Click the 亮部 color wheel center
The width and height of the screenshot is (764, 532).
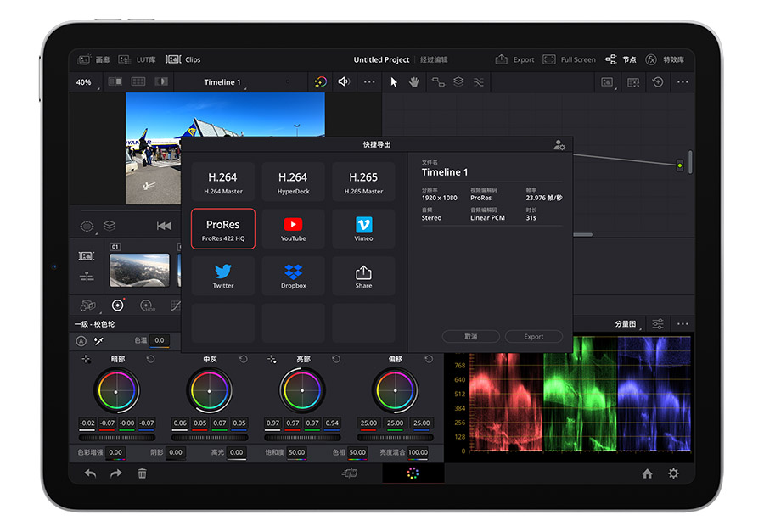coord(302,390)
